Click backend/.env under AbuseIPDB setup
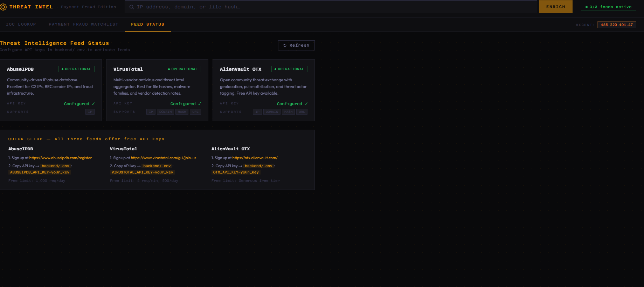The height and width of the screenshot is (287, 644). coord(55,166)
